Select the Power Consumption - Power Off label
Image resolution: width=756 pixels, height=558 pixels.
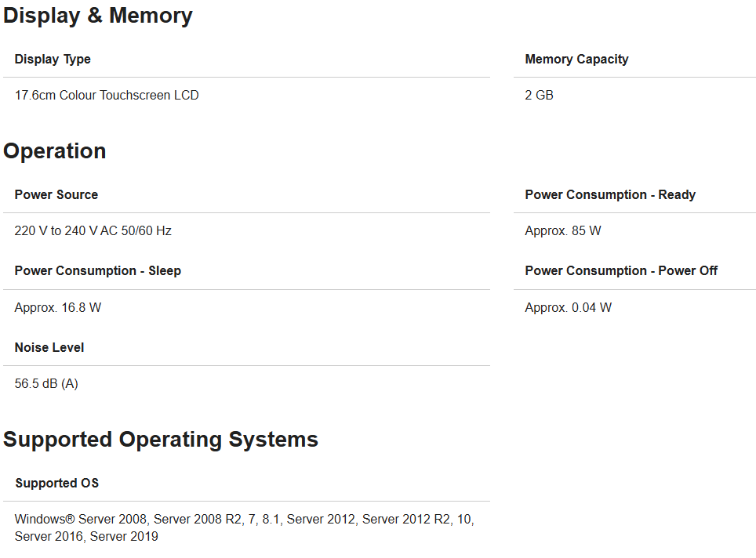(x=621, y=271)
